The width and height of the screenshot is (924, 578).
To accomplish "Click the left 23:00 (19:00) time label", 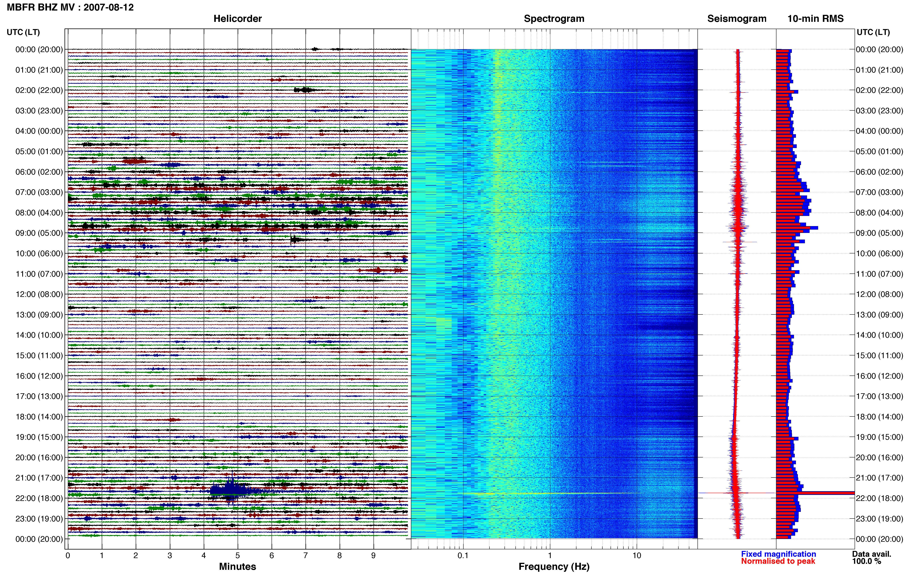I will (x=39, y=519).
